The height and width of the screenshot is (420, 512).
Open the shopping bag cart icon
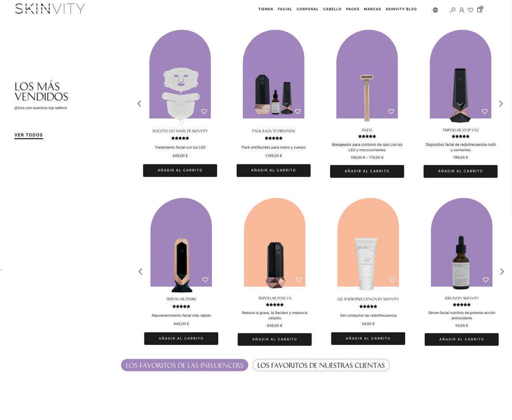coord(480,9)
